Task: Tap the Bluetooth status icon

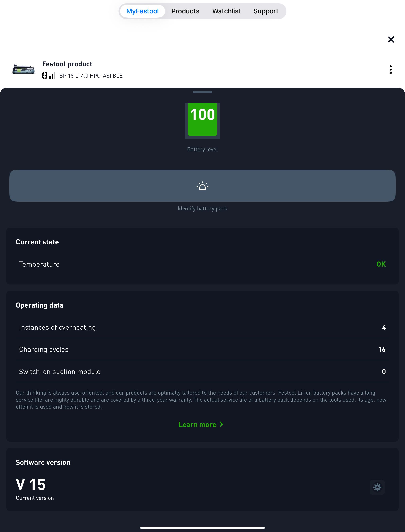Action: [45, 75]
